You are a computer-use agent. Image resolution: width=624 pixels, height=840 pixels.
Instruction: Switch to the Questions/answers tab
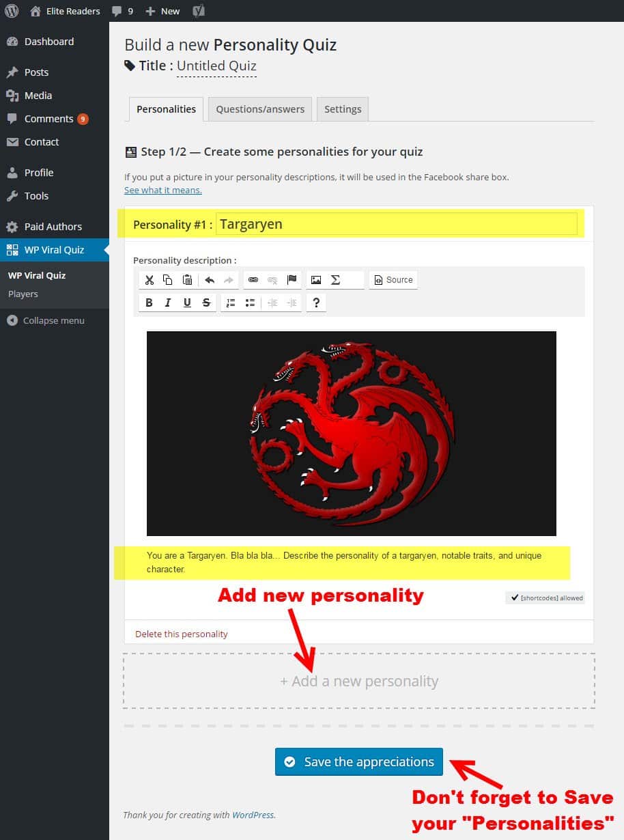click(x=260, y=109)
